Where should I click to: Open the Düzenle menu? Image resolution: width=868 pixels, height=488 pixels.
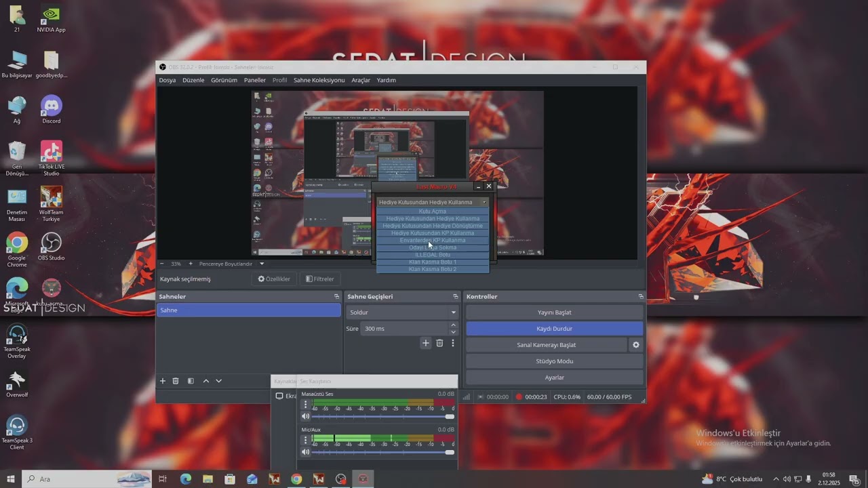point(193,80)
